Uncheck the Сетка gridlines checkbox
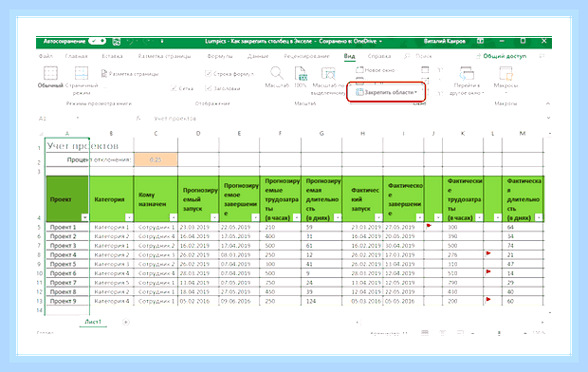The width and height of the screenshot is (588, 372). (174, 88)
